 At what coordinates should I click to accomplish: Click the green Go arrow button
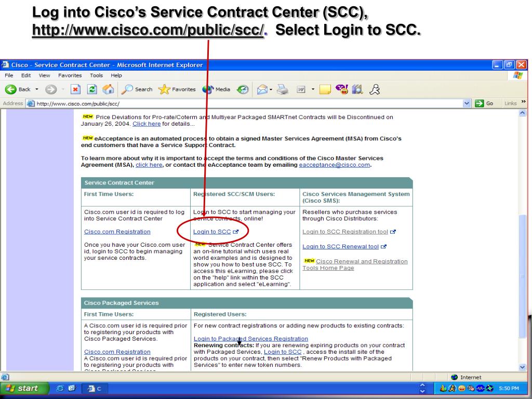(x=480, y=103)
